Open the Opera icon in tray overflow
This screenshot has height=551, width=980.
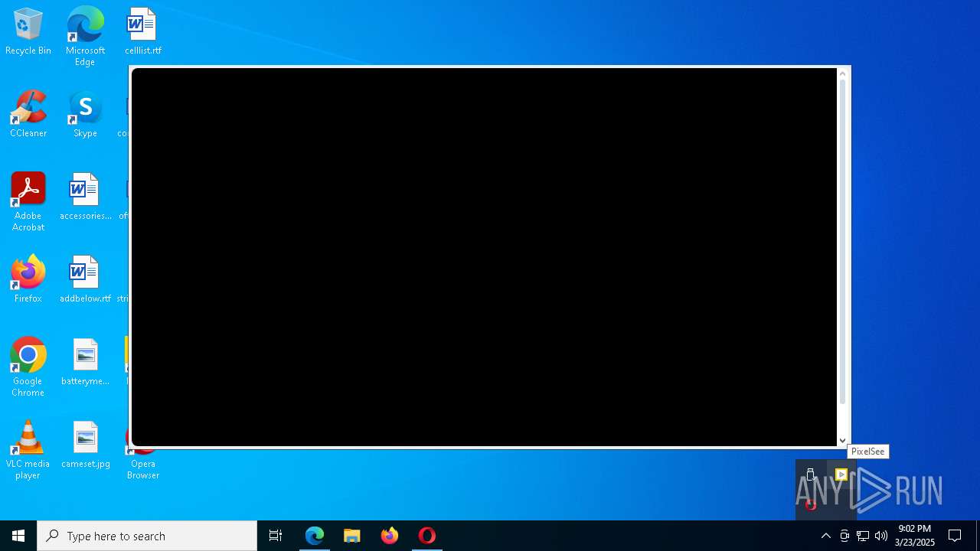(811, 504)
